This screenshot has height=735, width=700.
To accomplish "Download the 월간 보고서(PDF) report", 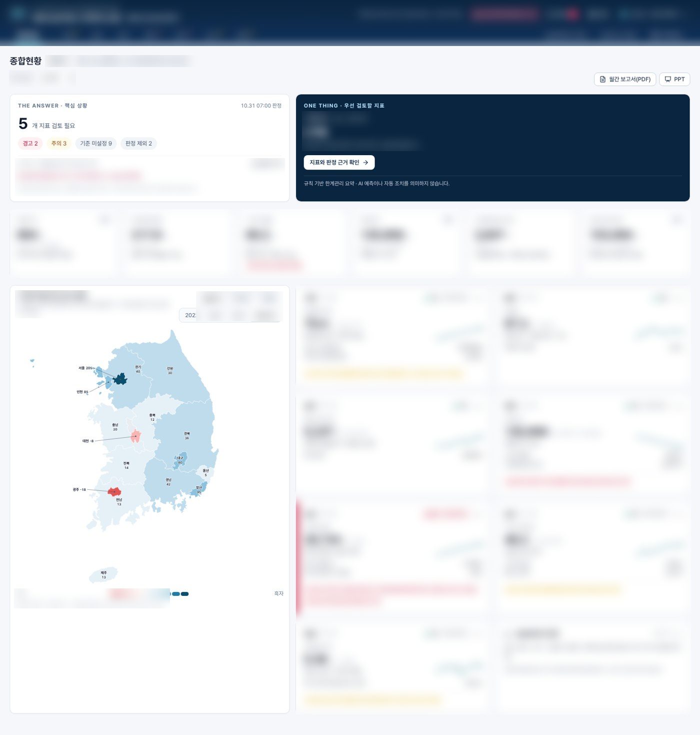I will (x=624, y=79).
